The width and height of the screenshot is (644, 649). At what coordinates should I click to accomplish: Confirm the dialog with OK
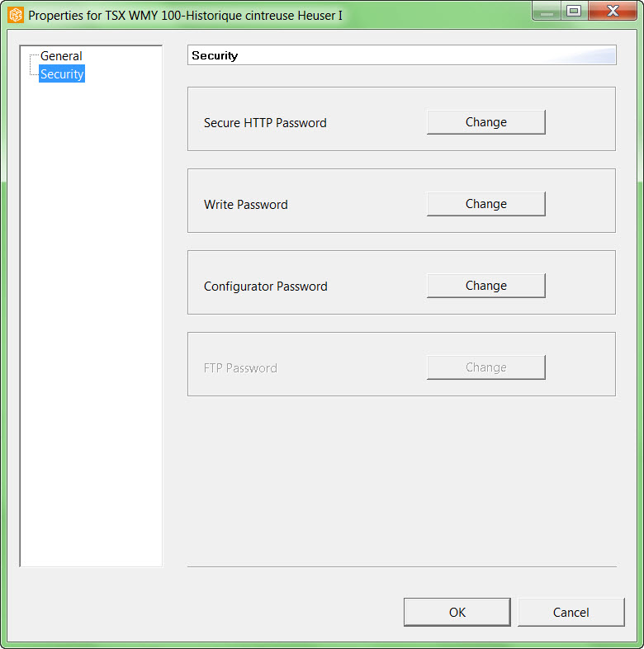click(x=457, y=612)
